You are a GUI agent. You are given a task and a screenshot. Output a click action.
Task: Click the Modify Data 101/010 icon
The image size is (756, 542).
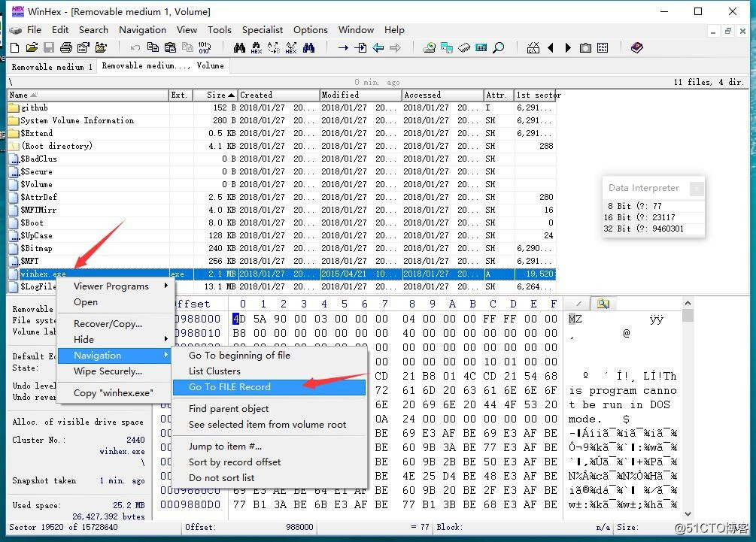205,47
